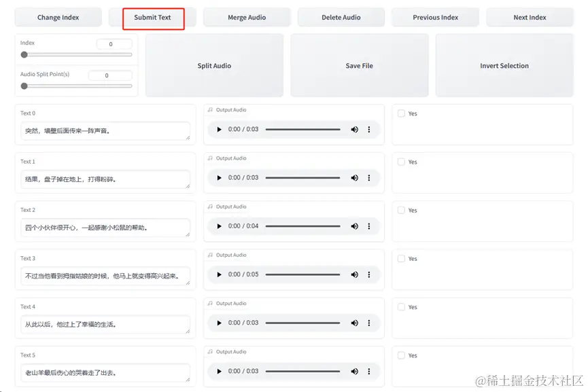The width and height of the screenshot is (588, 392).
Task: Go to Next Index
Action: click(x=530, y=18)
